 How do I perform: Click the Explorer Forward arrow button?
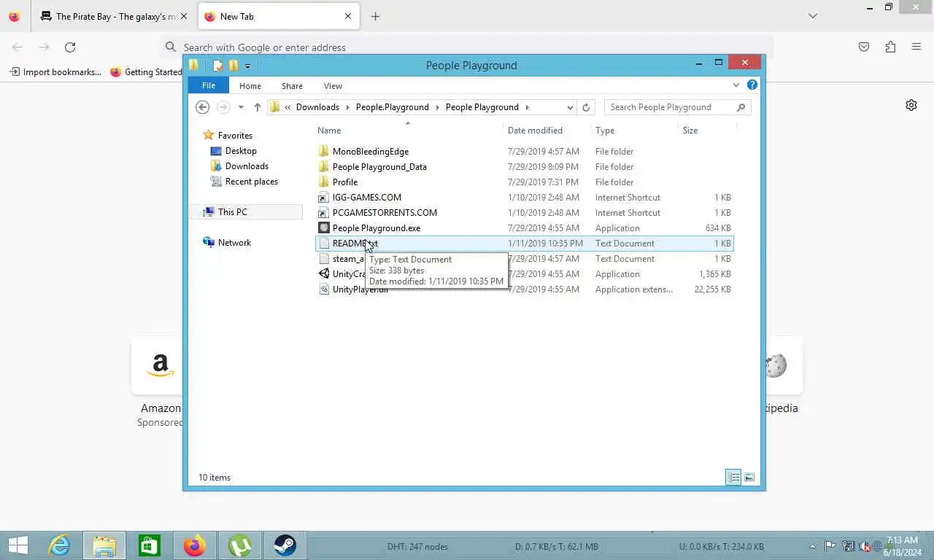coord(223,107)
